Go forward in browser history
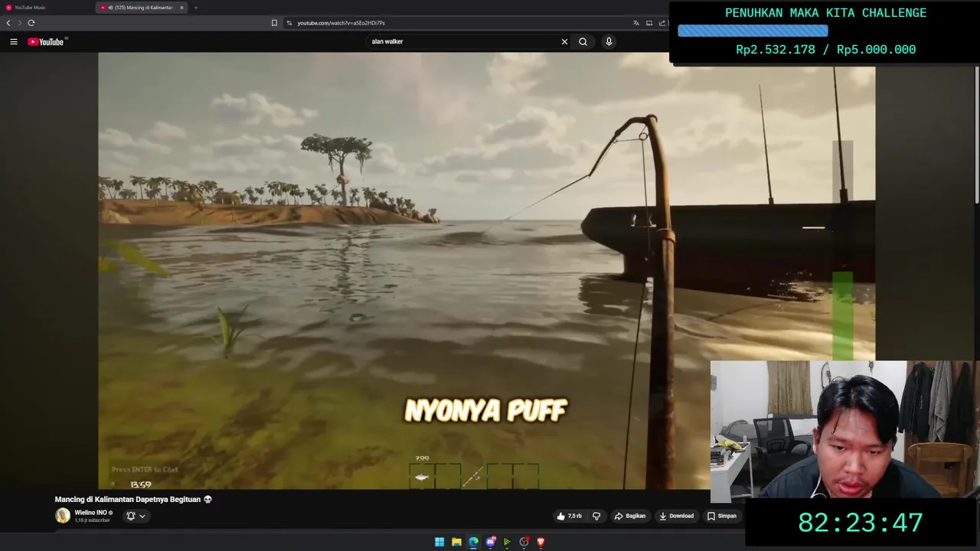 pyautogui.click(x=20, y=23)
